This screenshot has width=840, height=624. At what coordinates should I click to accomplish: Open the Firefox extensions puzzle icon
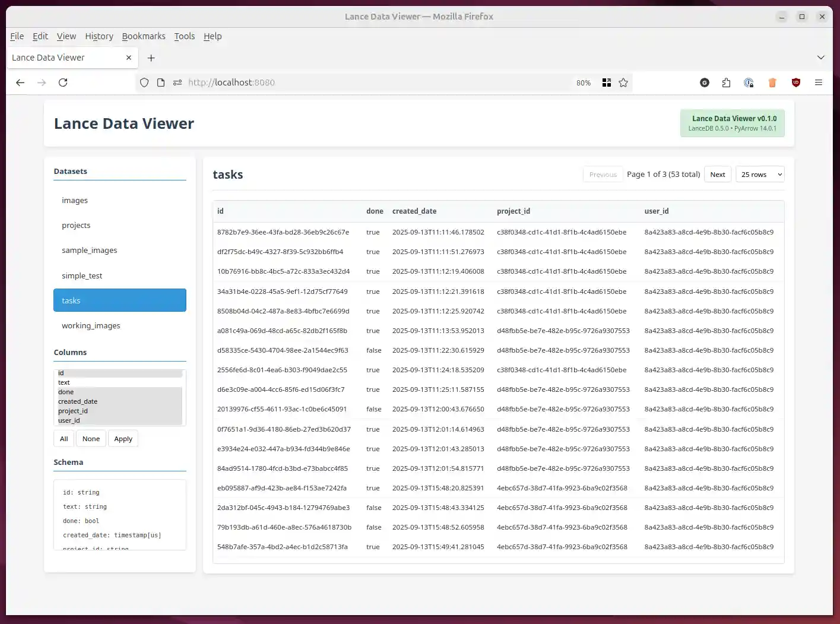point(726,83)
